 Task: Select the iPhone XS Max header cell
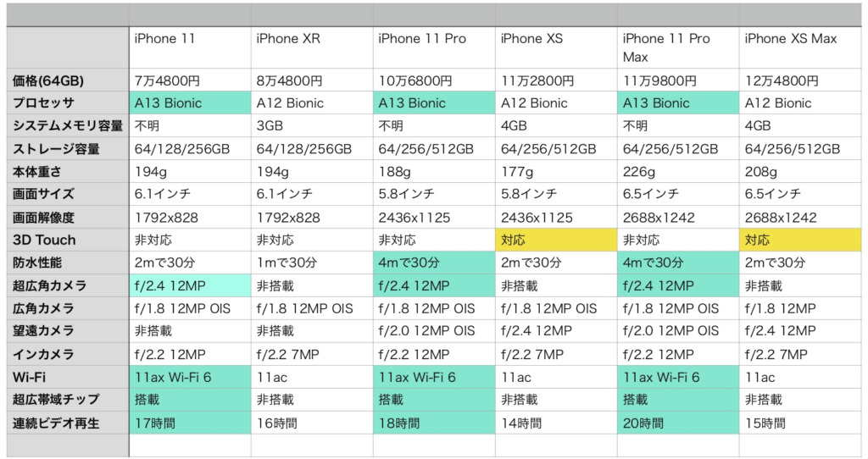coord(800,47)
